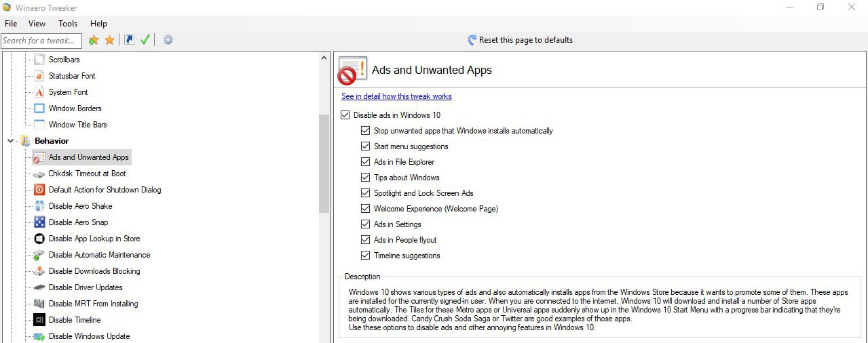This screenshot has height=343, width=868.
Task: Click the Disable Aero Snap icon
Action: pos(39,222)
